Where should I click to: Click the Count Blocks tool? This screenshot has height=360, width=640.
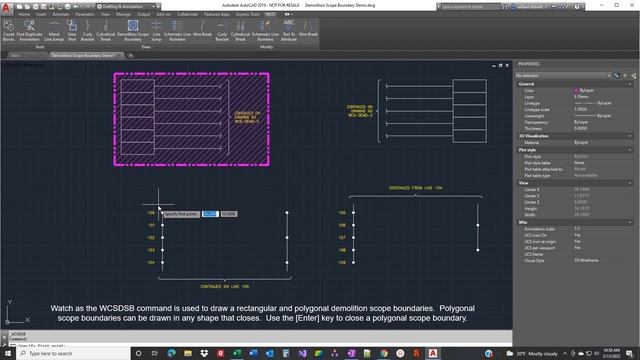(9, 31)
